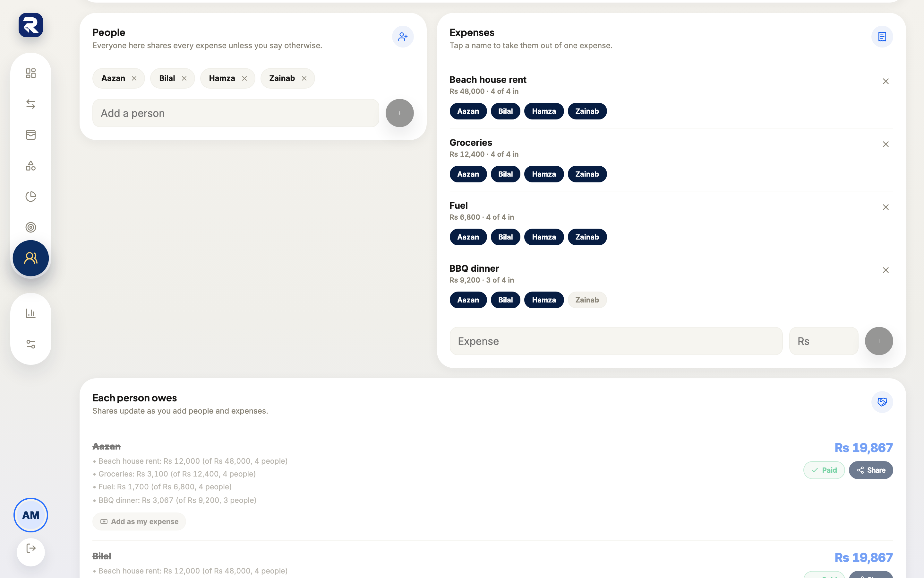Open the app logo home icon
Image resolution: width=924 pixels, height=578 pixels.
(x=30, y=25)
